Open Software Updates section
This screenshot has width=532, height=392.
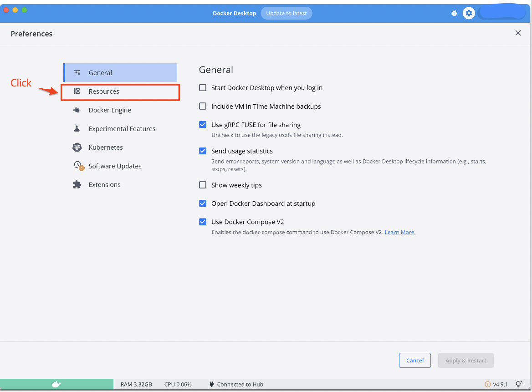click(120, 166)
